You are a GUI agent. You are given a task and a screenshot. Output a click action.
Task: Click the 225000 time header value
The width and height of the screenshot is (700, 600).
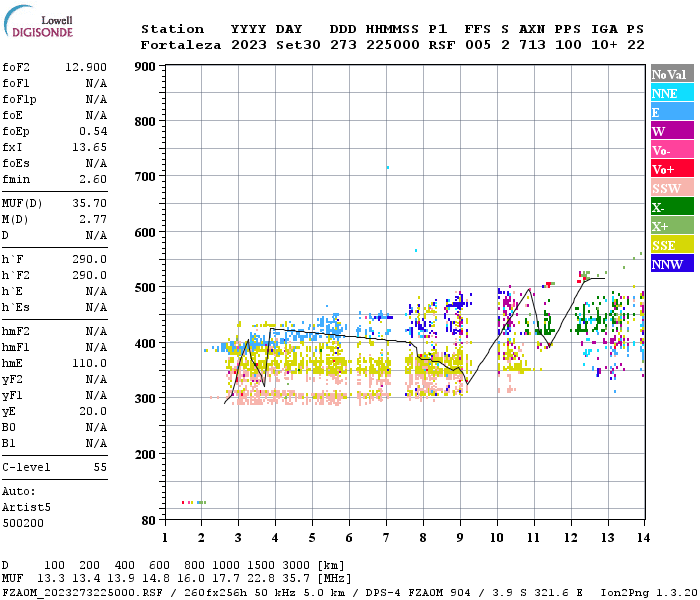393,45
